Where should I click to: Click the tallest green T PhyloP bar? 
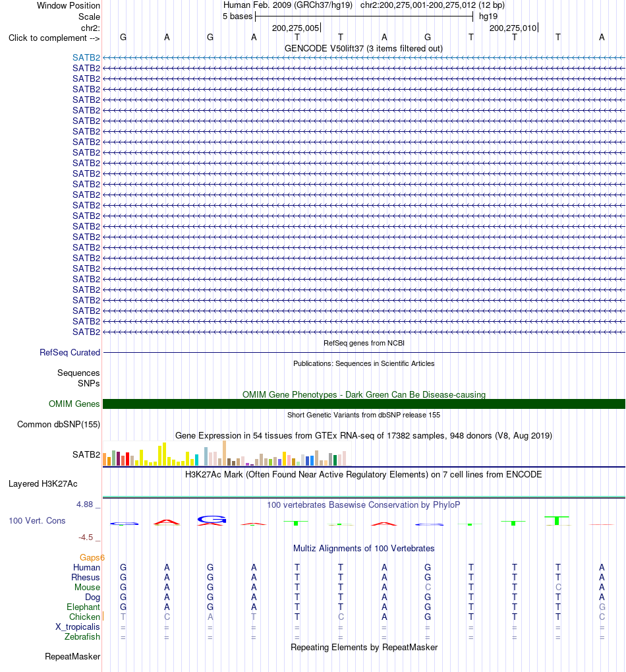[x=557, y=521]
